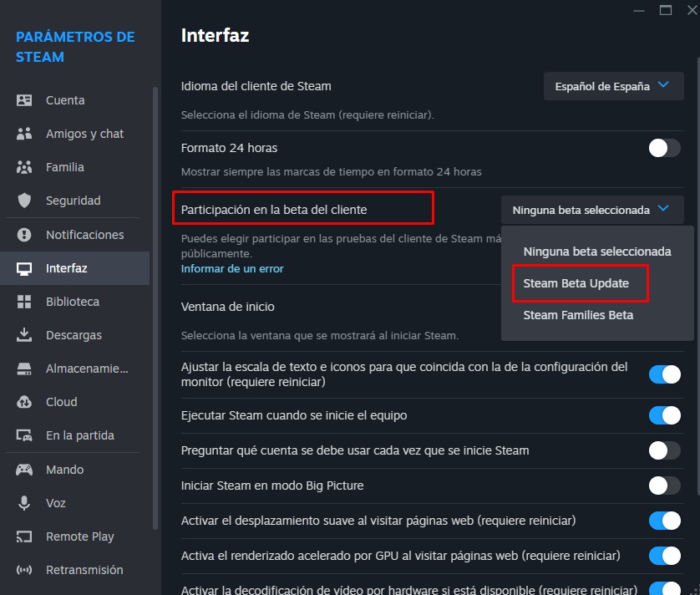Turn off Ejecutar Steam cuando se inicie el equipo
This screenshot has width=700, height=595.
click(664, 415)
